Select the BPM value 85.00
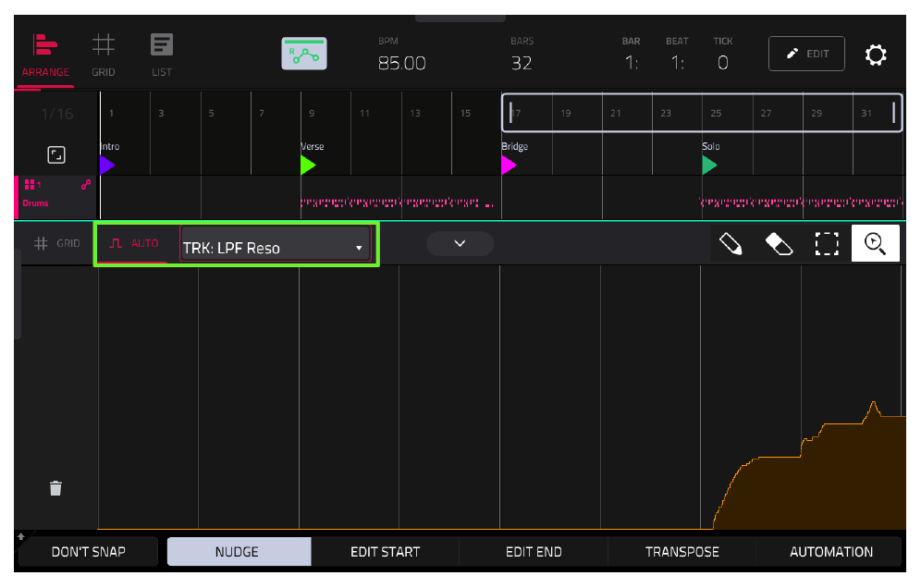921x588 pixels. 401,63
